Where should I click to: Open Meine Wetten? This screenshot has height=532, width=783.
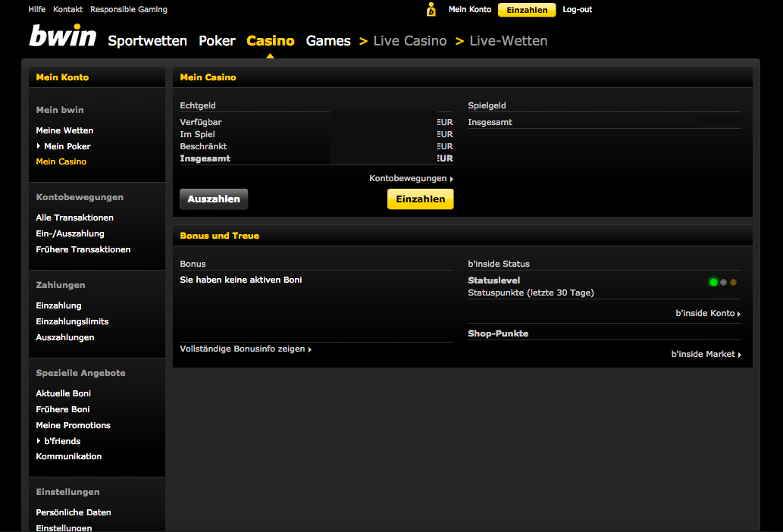[x=64, y=130]
